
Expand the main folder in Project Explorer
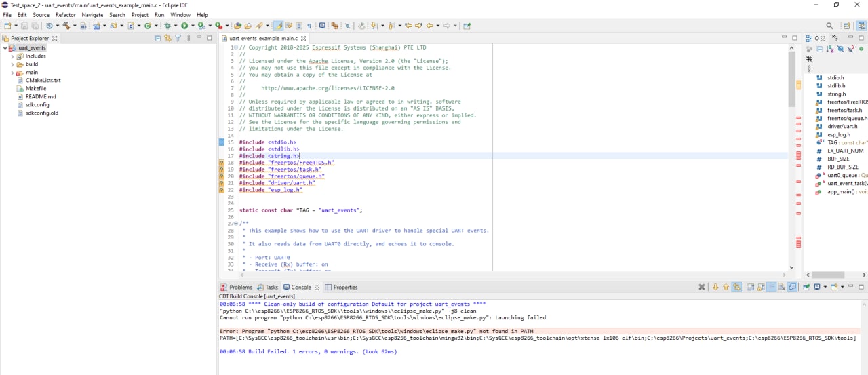tap(12, 73)
